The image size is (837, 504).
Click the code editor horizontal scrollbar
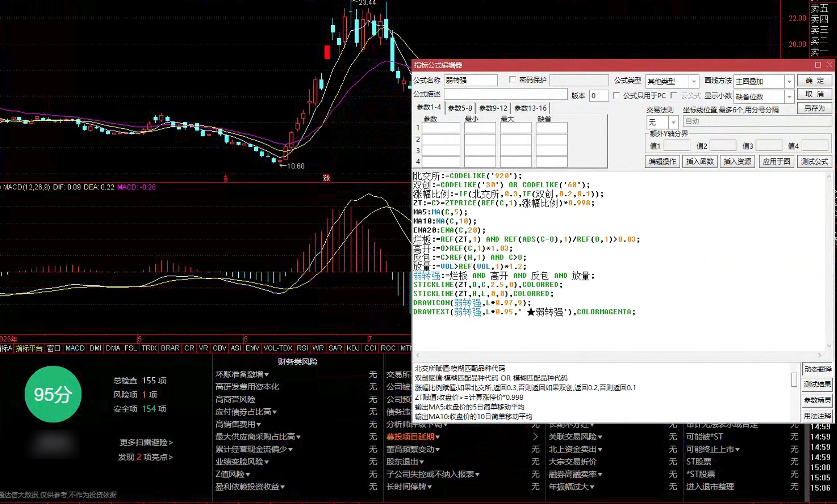coord(618,355)
